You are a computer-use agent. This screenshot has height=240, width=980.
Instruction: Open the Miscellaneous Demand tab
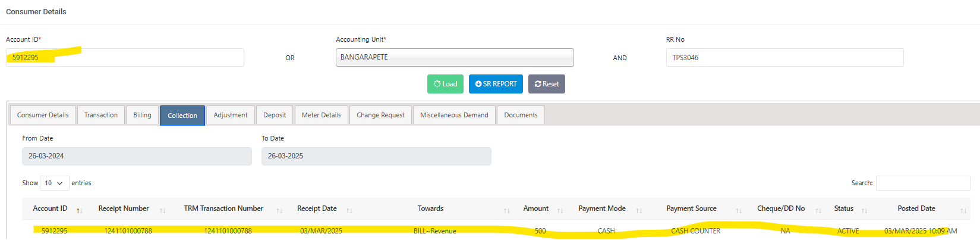pos(454,115)
